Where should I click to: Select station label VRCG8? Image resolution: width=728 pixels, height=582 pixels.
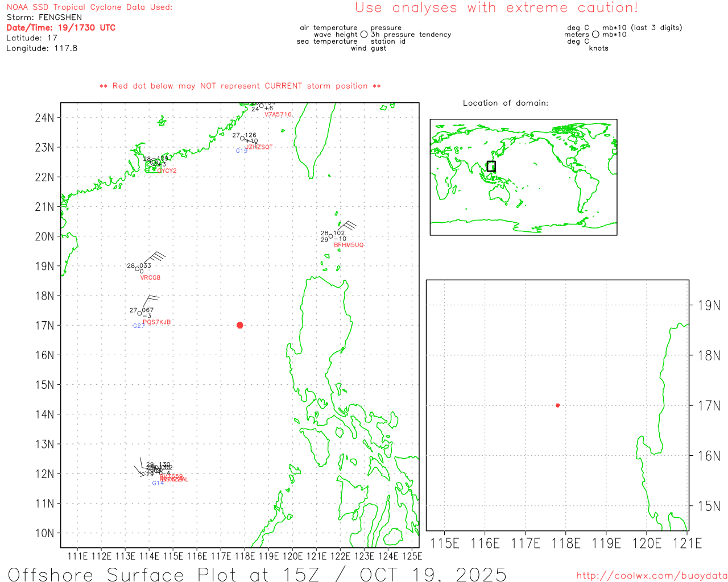(x=150, y=278)
